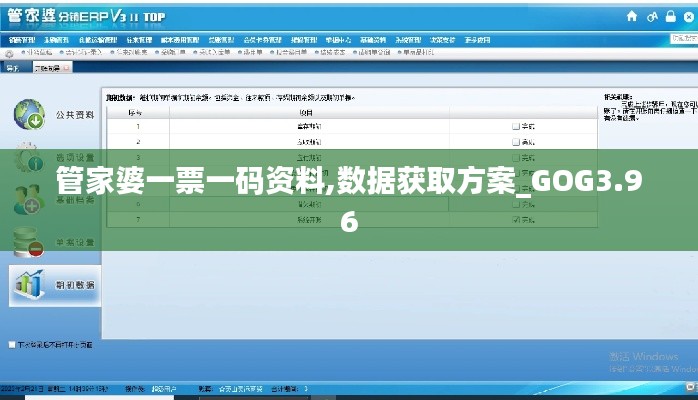Tick the 完成 checkbox in row 6
The width and height of the screenshot is (698, 400).
point(516,204)
